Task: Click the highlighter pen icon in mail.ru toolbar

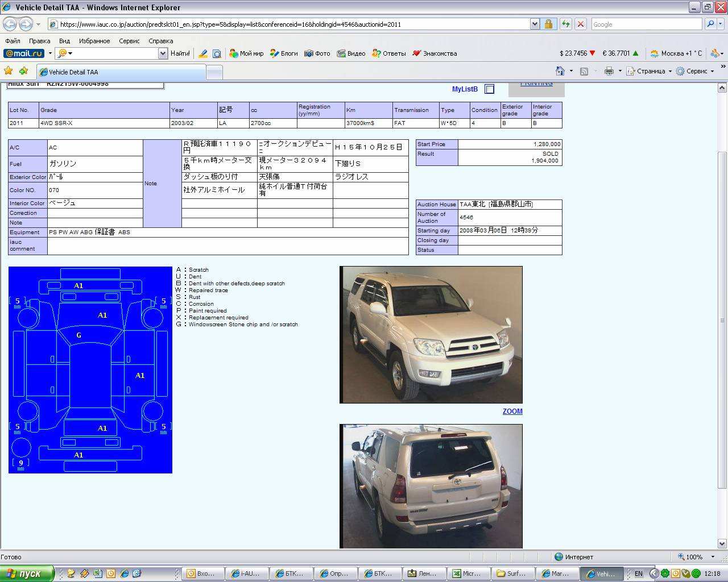Action: click(202, 53)
